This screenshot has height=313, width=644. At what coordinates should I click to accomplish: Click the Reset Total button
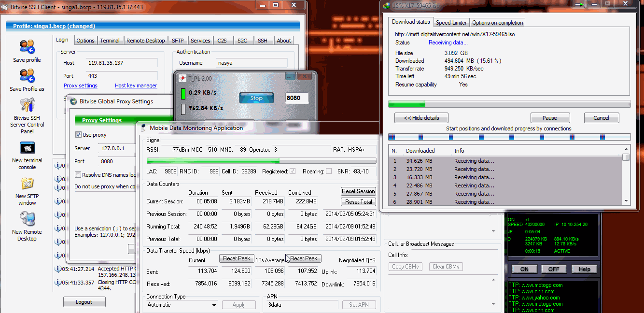358,202
